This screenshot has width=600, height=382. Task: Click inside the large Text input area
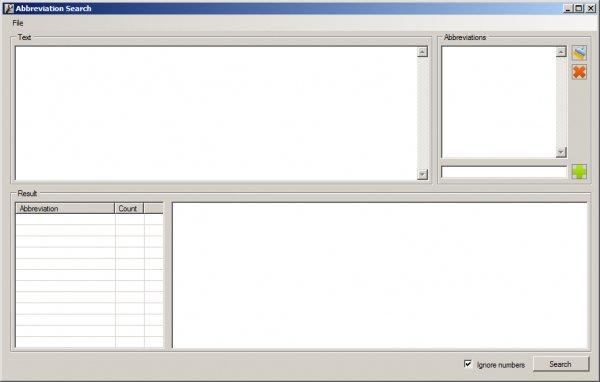[217, 113]
